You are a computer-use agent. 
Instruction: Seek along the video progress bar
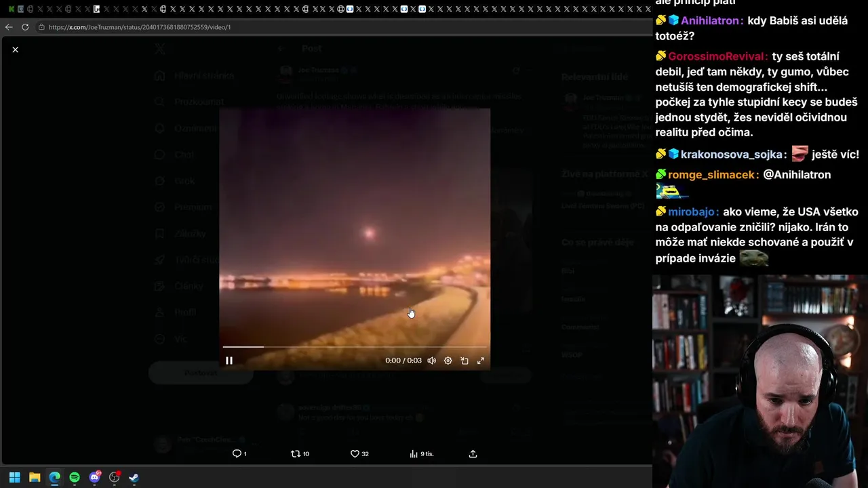click(x=354, y=347)
